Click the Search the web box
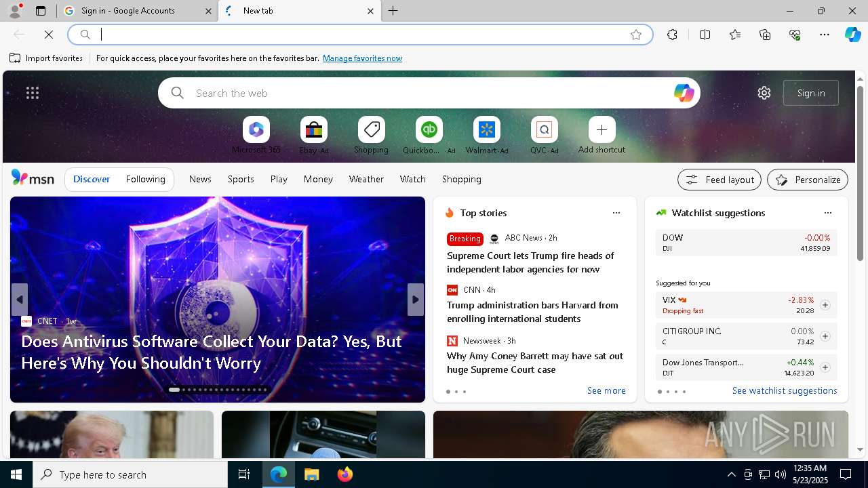 (429, 93)
